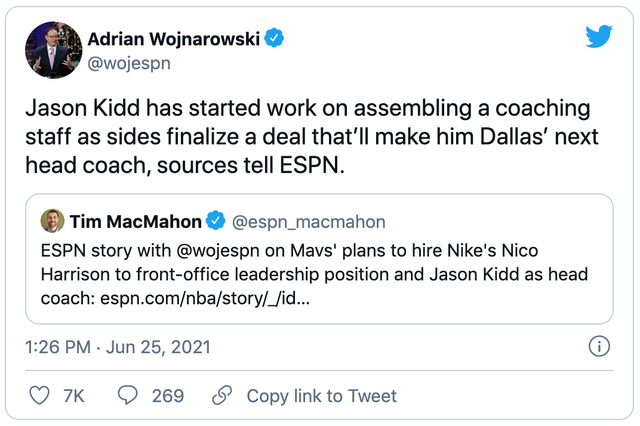Click the chain link icon
The width and height of the screenshot is (640, 426).
click(222, 396)
